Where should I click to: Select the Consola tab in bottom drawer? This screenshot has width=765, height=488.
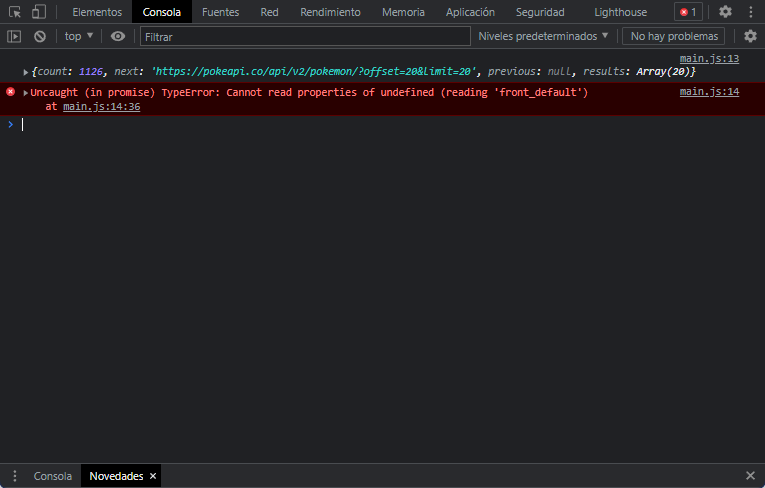[53, 476]
